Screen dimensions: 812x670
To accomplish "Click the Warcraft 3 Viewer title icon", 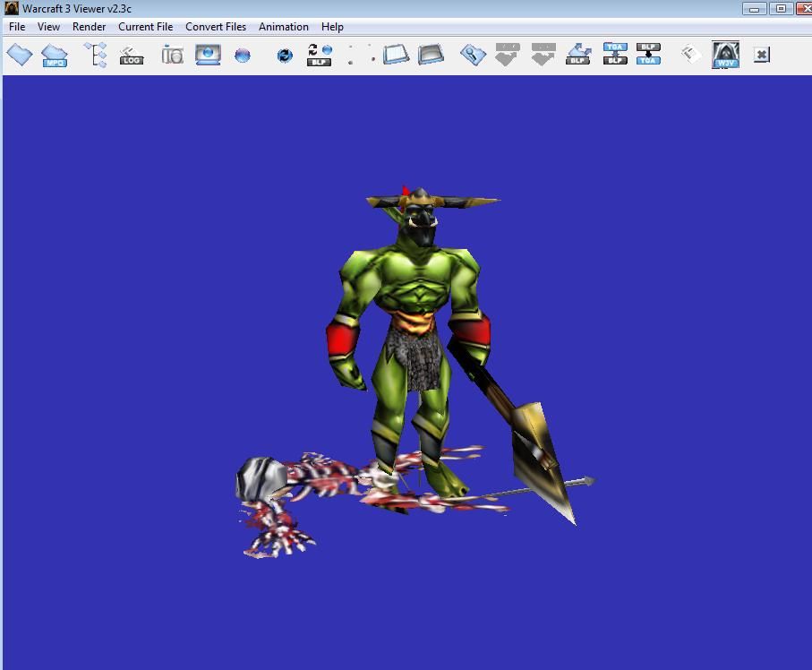I will [x=12, y=8].
